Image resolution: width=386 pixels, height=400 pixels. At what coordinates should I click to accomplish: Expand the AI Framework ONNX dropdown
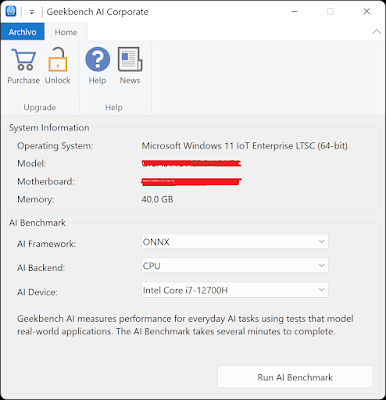point(235,242)
